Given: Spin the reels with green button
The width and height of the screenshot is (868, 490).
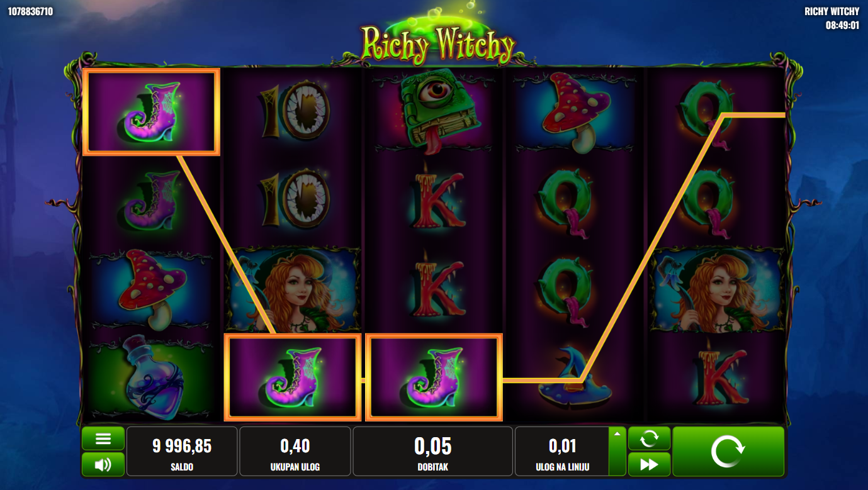Looking at the screenshot, I should (728, 452).
